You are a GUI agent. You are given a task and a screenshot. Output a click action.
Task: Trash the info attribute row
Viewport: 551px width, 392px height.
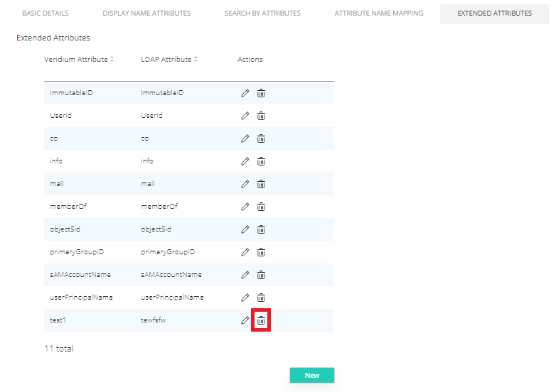point(261,161)
